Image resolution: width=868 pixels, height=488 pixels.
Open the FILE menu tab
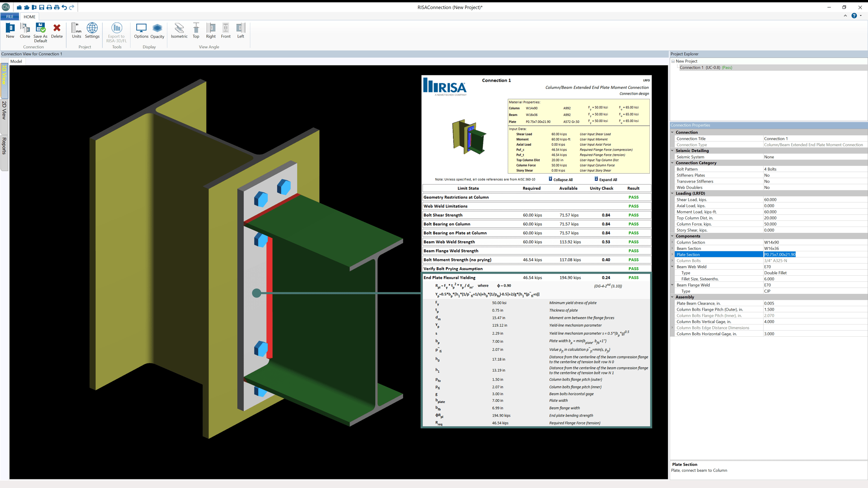(10, 17)
